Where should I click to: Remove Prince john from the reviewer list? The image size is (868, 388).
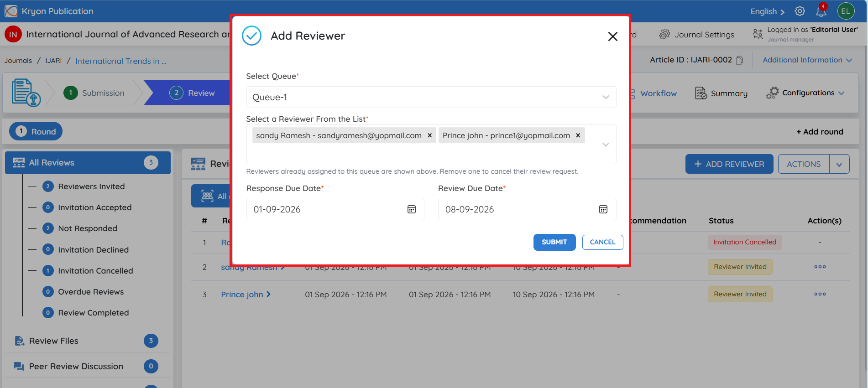coord(578,135)
